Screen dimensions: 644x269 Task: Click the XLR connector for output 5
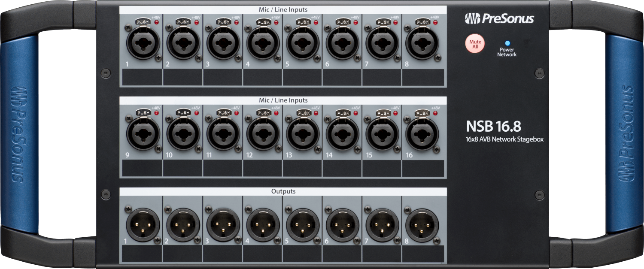[x=303, y=225]
